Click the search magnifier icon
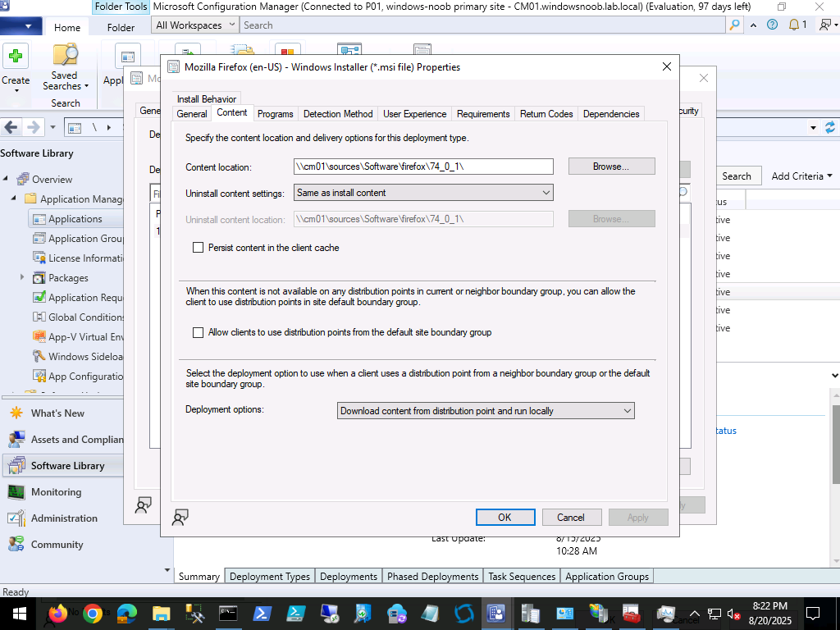Viewport: 840px width, 630px height. click(x=734, y=25)
